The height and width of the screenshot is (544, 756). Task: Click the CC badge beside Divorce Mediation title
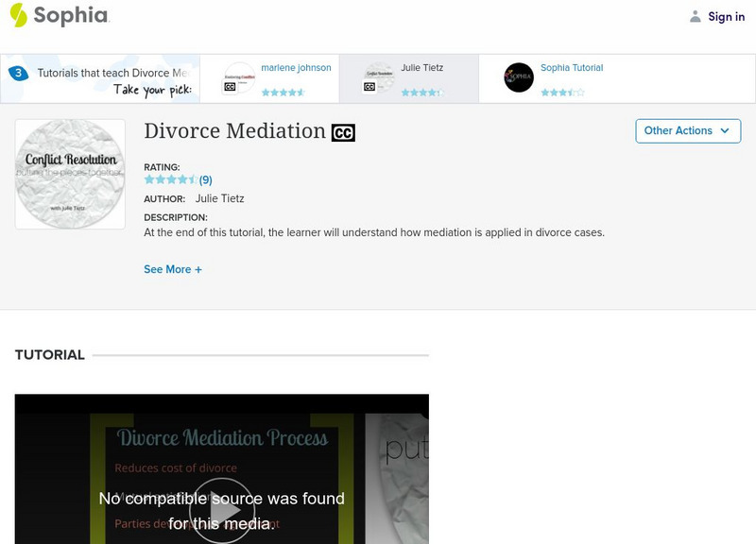pos(343,132)
